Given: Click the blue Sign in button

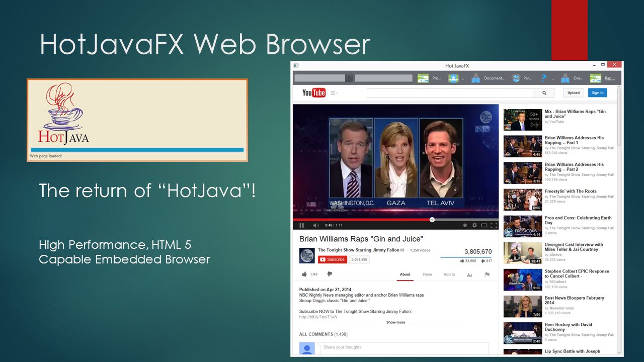Looking at the screenshot, I should coord(597,93).
